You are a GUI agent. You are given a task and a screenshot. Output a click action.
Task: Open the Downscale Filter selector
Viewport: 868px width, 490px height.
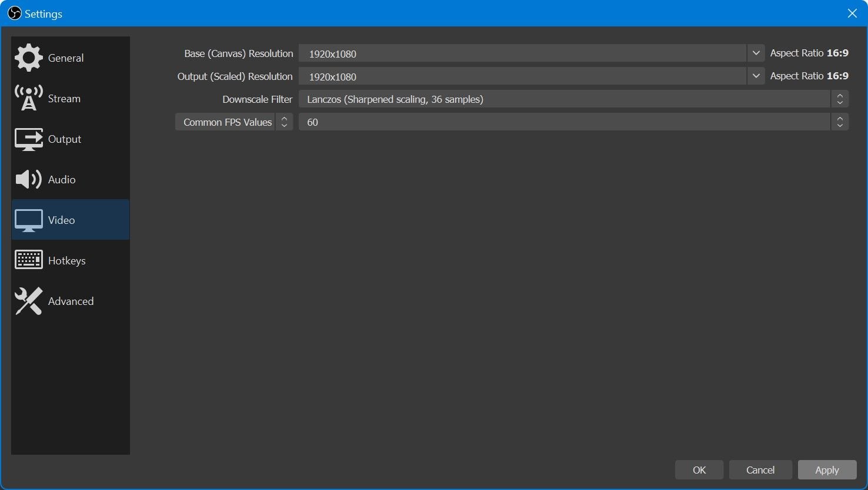573,99
